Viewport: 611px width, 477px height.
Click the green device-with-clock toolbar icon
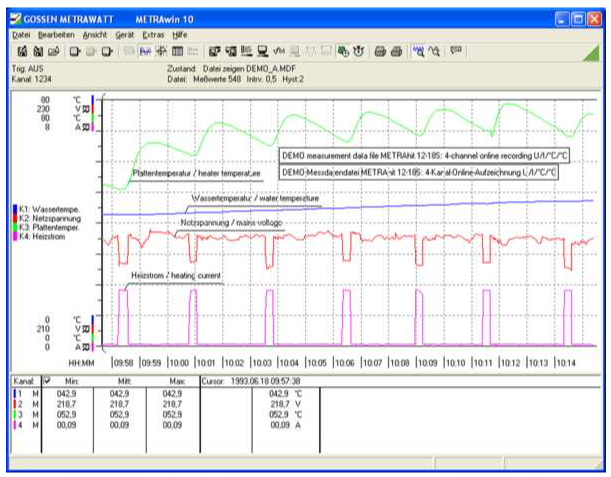(x=343, y=51)
